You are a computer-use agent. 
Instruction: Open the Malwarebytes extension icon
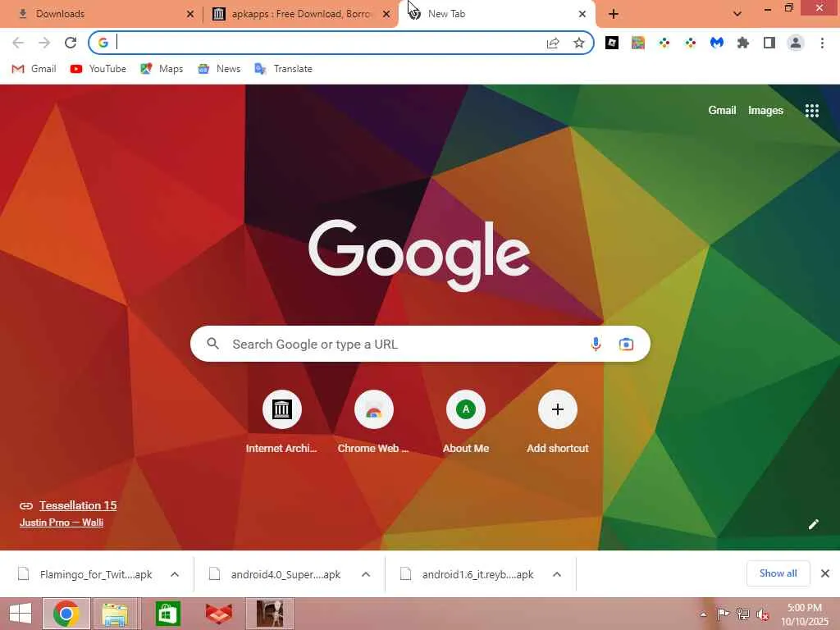point(717,43)
